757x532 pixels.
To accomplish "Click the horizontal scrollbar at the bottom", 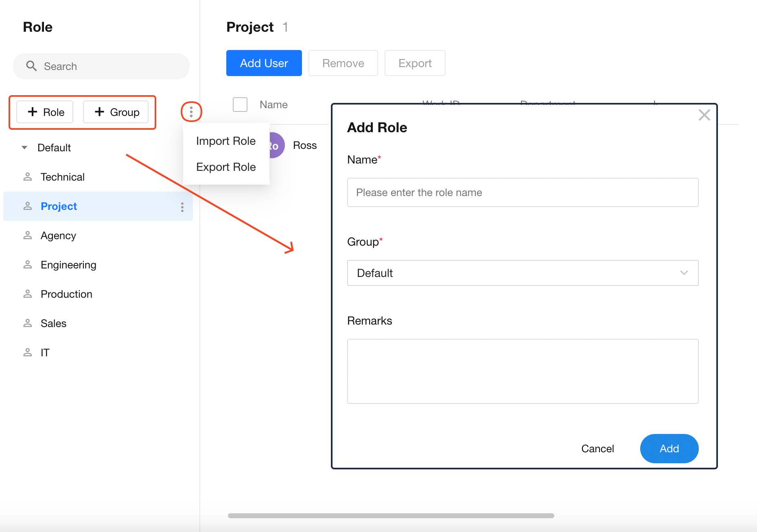I will [x=391, y=516].
